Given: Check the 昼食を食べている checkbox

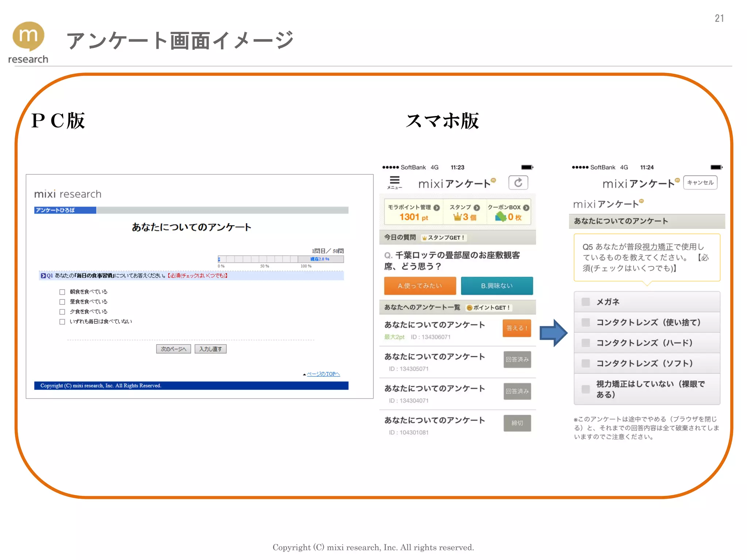Looking at the screenshot, I should (x=62, y=302).
